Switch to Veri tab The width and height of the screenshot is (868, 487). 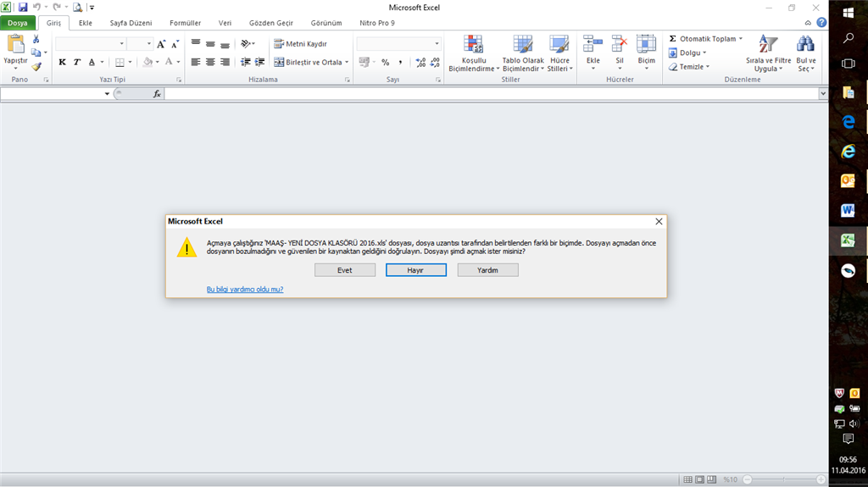click(225, 23)
